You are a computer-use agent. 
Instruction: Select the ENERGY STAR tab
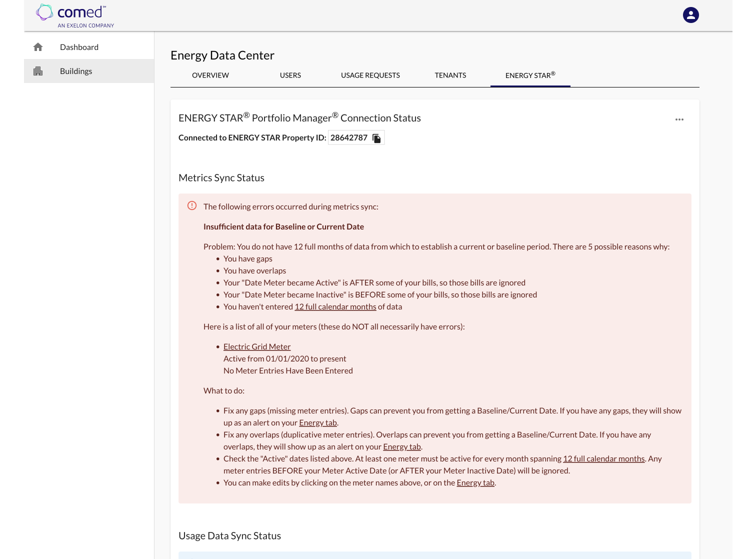530,75
